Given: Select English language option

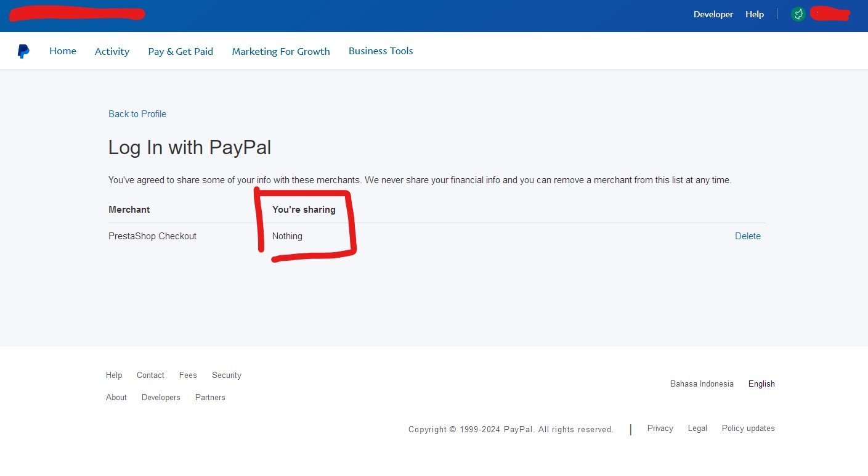Looking at the screenshot, I should [761, 384].
